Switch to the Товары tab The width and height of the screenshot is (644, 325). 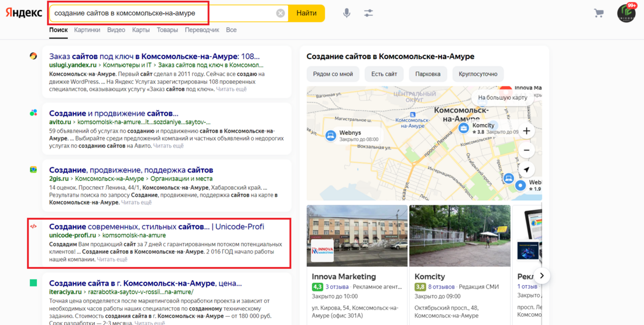click(x=167, y=30)
